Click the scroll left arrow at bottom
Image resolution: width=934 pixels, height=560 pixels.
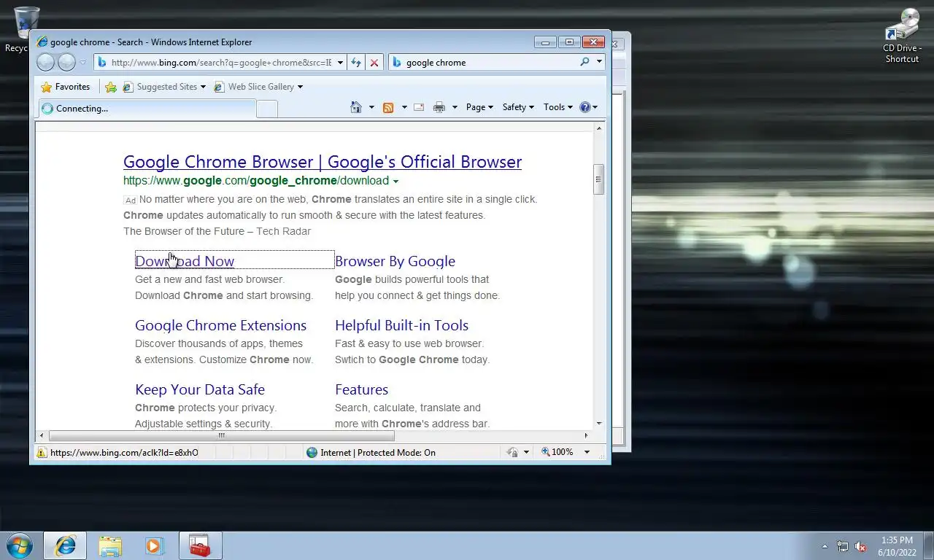42,436
